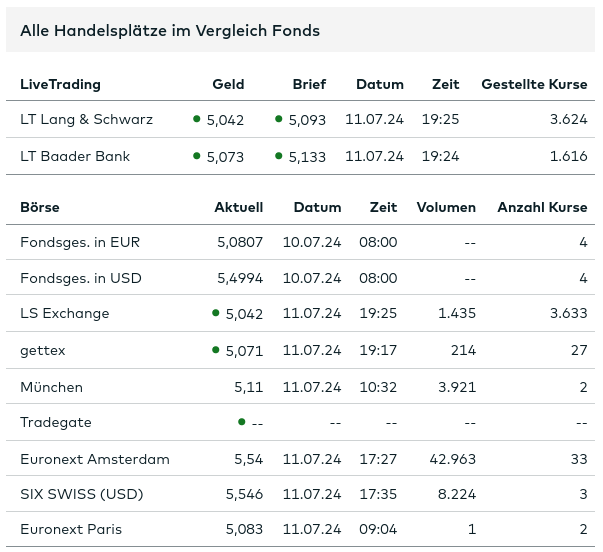The height and width of the screenshot is (552, 603).
Task: Click the Tradegate green status dot
Action: click(242, 422)
